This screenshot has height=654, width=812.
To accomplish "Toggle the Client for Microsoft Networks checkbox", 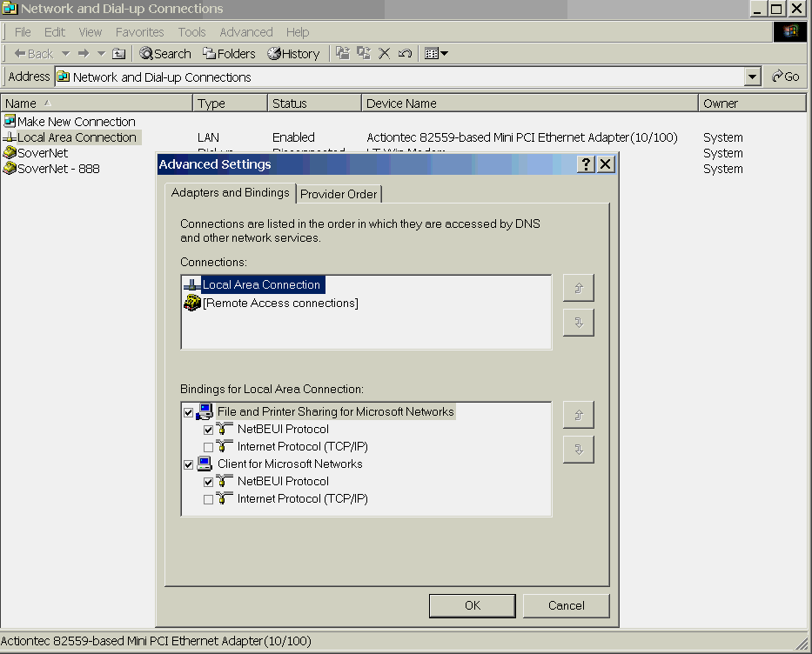I will tap(189, 464).
